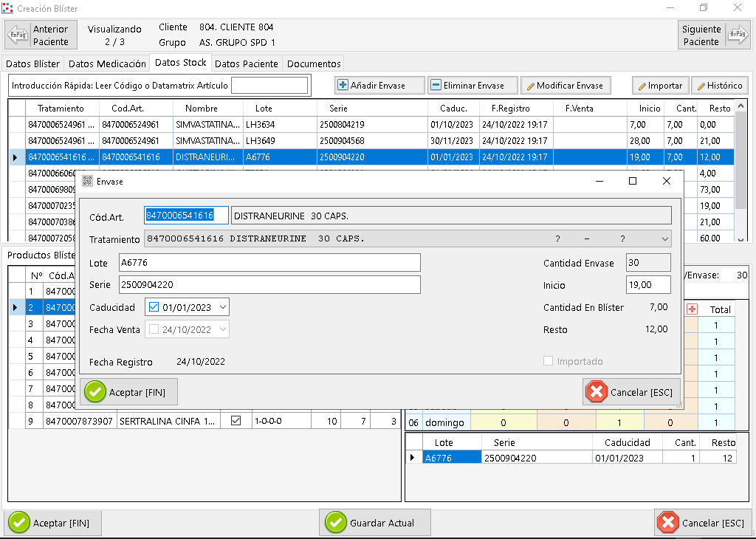Click the red X on main window's Cancelar [ESC]
The height and width of the screenshot is (539, 756).
[x=668, y=523]
